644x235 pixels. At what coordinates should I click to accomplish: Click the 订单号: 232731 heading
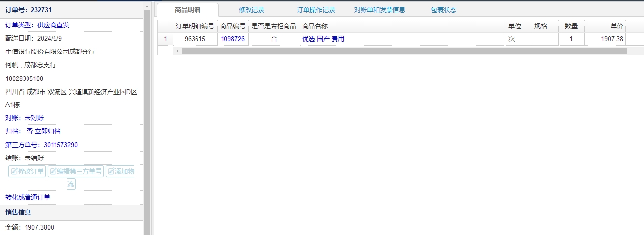pyautogui.click(x=28, y=10)
